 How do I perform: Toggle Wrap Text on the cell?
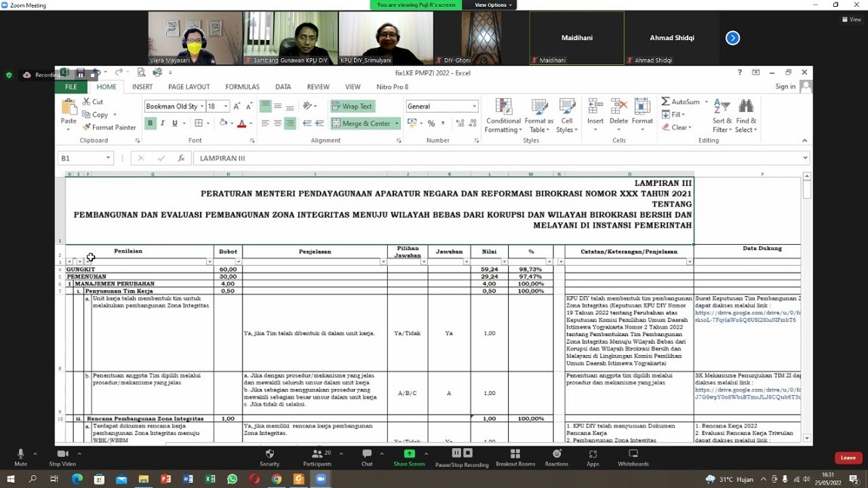[352, 107]
